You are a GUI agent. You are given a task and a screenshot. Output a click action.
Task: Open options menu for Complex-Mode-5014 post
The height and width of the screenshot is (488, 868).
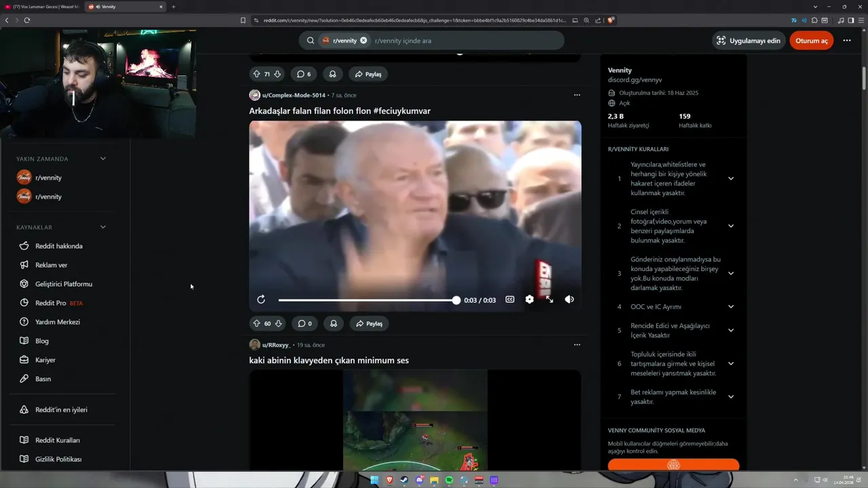pyautogui.click(x=577, y=95)
